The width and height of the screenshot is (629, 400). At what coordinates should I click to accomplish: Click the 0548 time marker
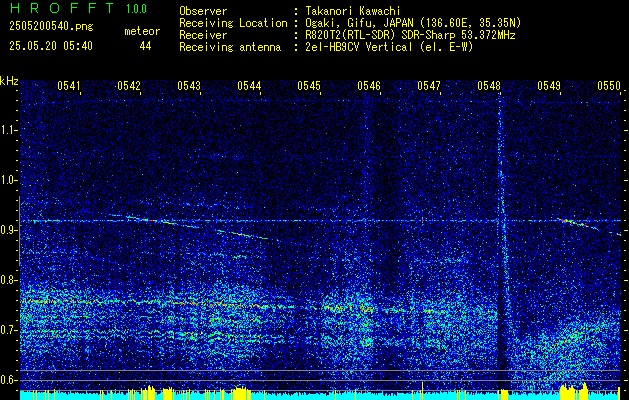click(489, 85)
